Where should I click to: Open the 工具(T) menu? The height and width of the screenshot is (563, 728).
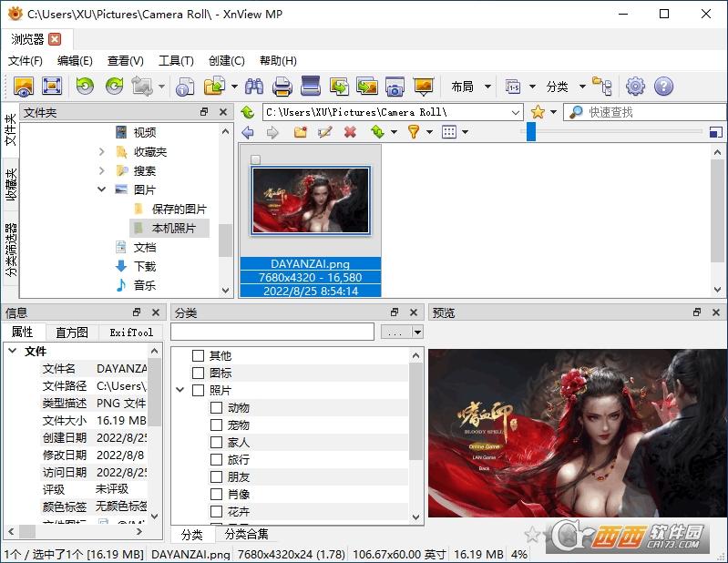pos(176,61)
